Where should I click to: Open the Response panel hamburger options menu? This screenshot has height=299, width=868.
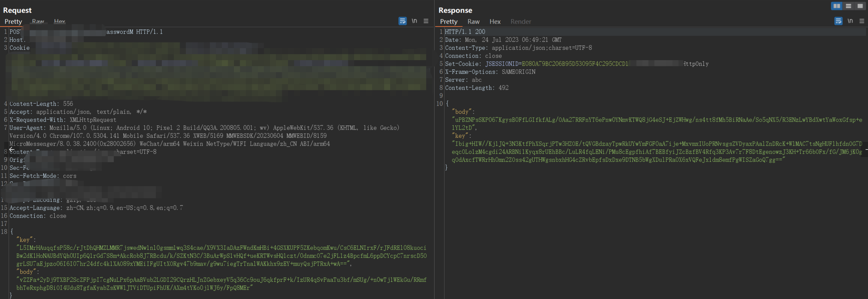[862, 21]
